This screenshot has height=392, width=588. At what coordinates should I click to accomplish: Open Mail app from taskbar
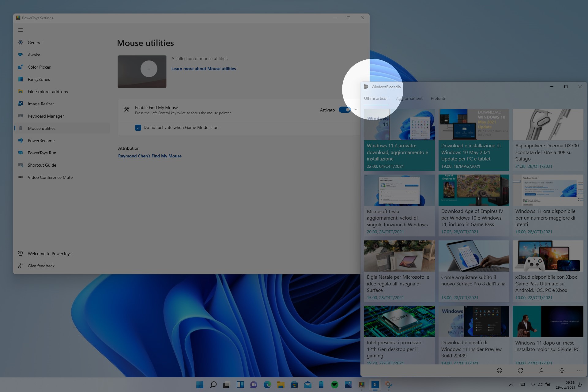(x=307, y=385)
